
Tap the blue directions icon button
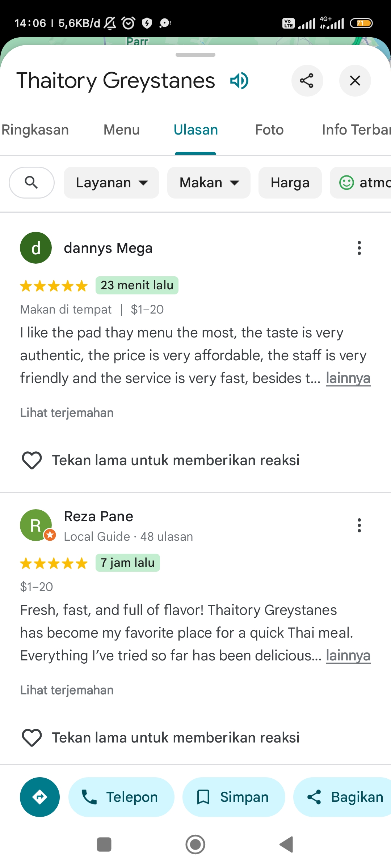[x=40, y=797]
